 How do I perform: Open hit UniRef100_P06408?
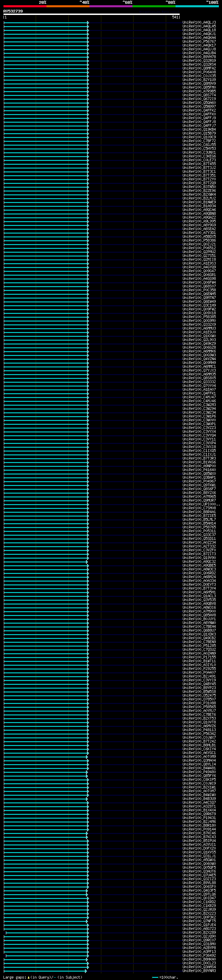(199, 72)
